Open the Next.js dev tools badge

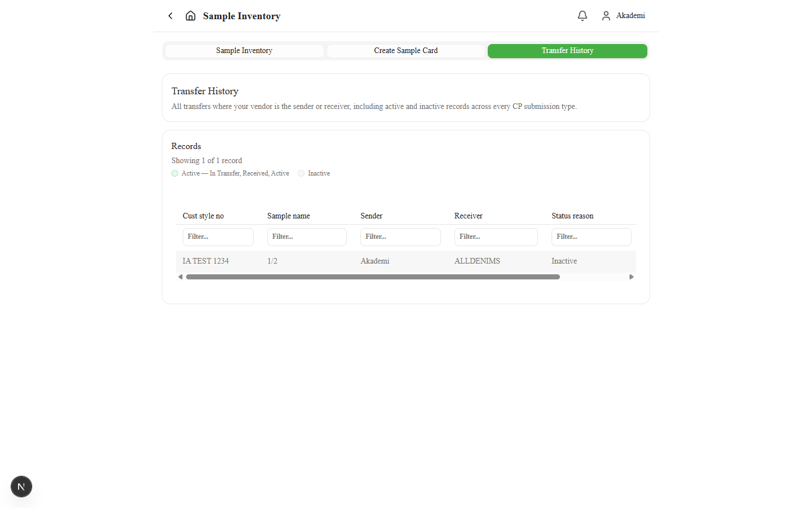pos(21,487)
